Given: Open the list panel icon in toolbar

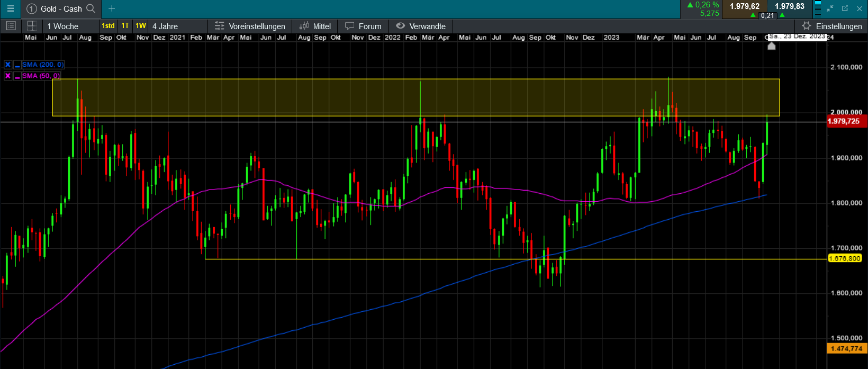Looking at the screenshot, I should 11,26.
